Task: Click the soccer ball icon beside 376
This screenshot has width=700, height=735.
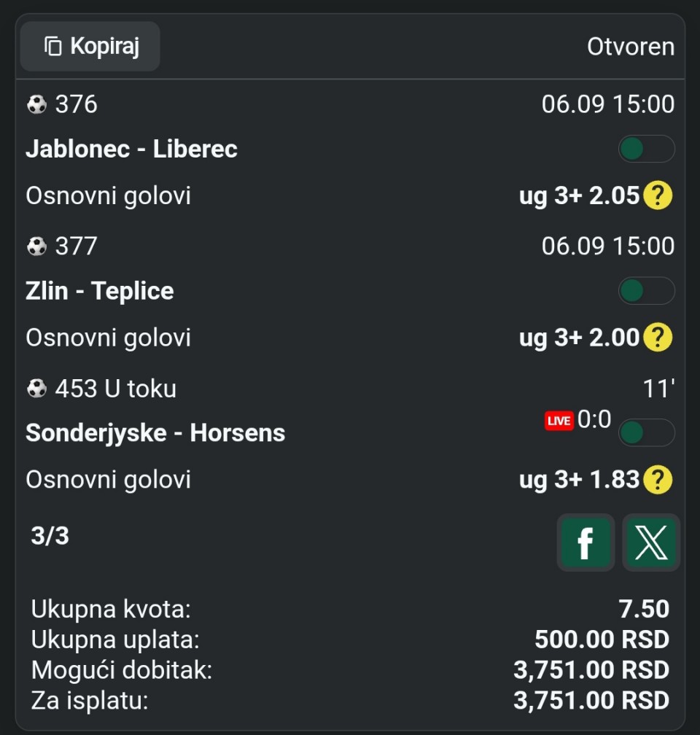Action: coord(36,104)
